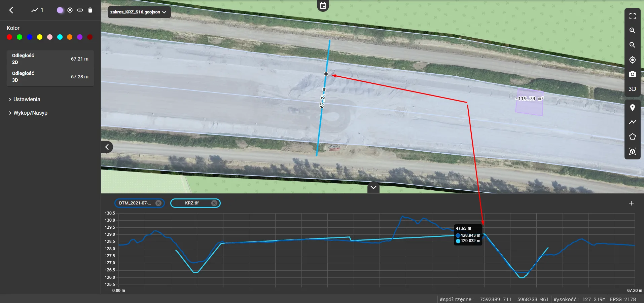This screenshot has height=303, width=644.
Task: Take a screenshot with camera icon
Action: point(632,74)
